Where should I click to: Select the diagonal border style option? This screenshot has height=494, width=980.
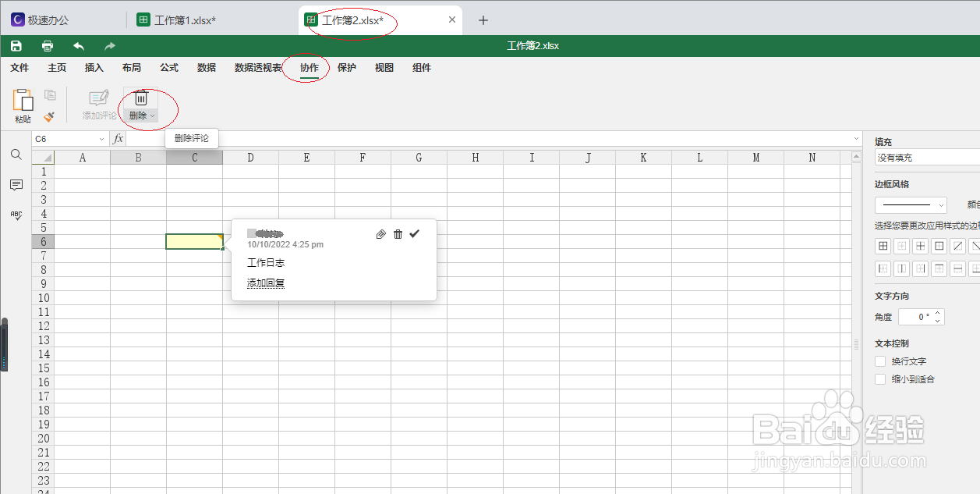click(x=958, y=246)
